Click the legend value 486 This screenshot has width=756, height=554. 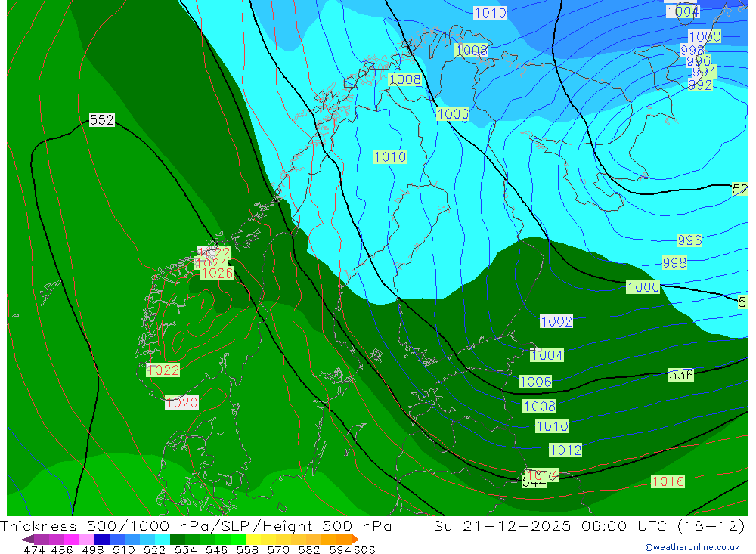62,550
